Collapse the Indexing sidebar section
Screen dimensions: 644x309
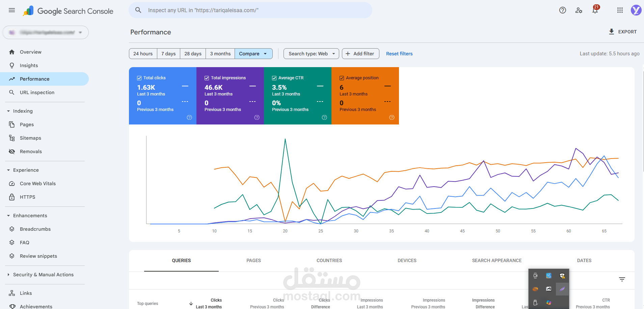click(x=8, y=111)
